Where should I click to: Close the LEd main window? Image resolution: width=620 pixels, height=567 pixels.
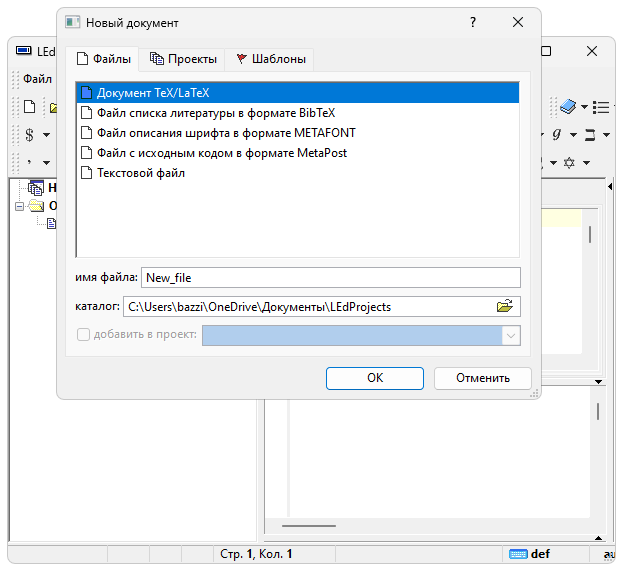(x=592, y=51)
